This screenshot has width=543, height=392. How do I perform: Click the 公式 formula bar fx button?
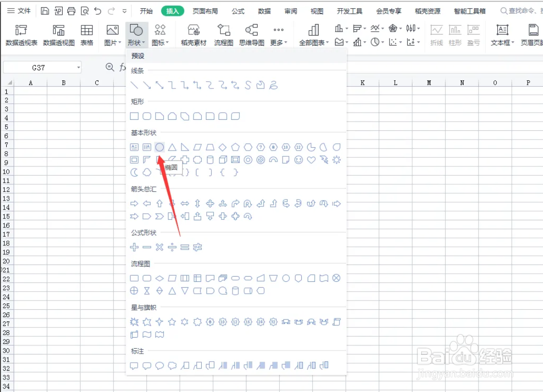(122, 67)
